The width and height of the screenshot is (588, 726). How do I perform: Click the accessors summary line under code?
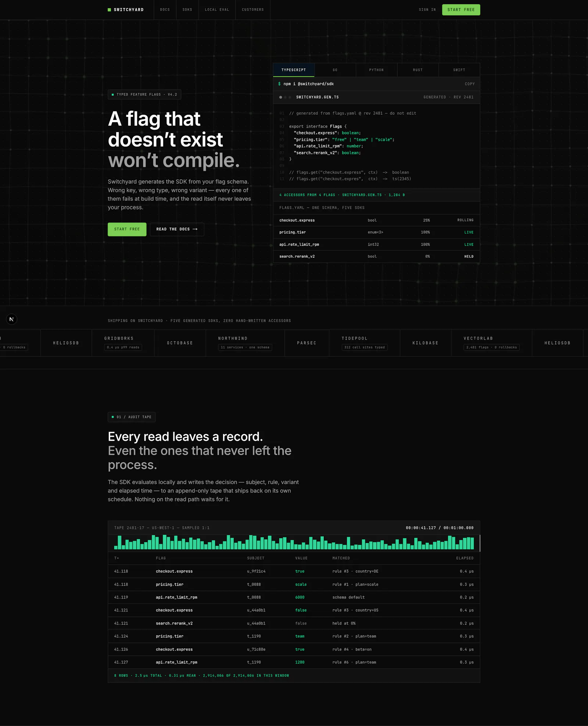342,195
